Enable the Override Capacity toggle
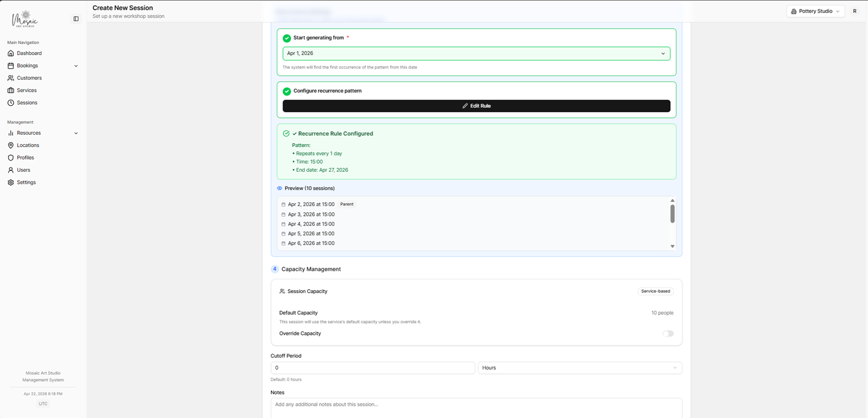 667,333
